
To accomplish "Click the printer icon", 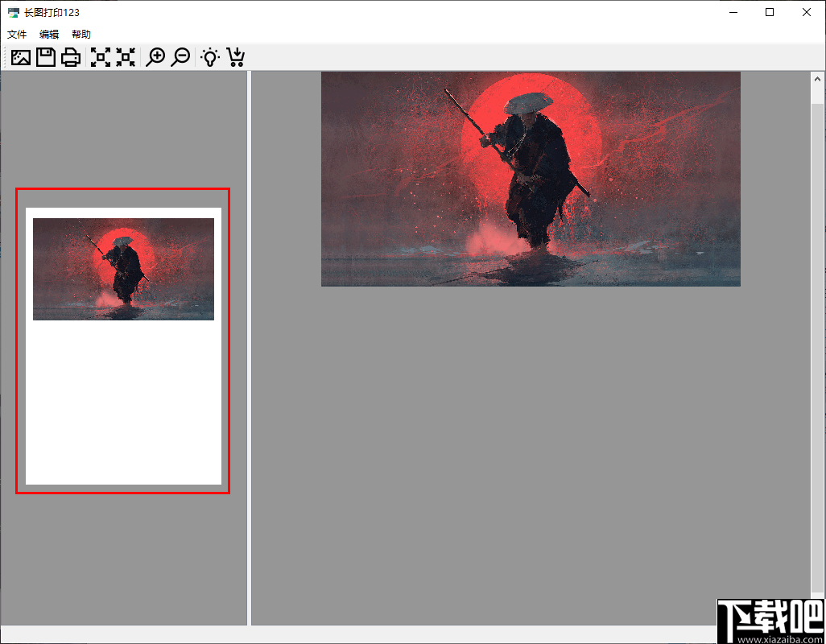I will coord(71,57).
